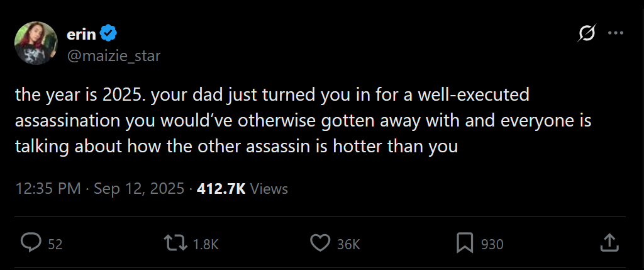Open the Grok explain-this-post icon
Image resolution: width=644 pixels, height=270 pixels.
pos(586,35)
